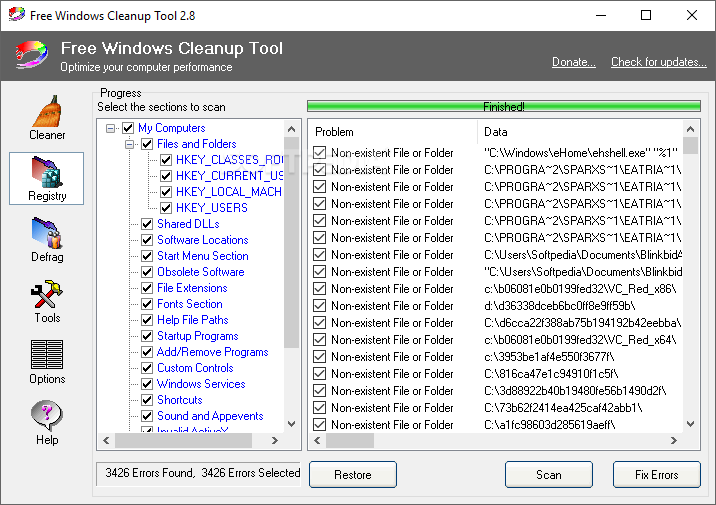
Task: Click the results list scroll right arrow
Action: 674,440
